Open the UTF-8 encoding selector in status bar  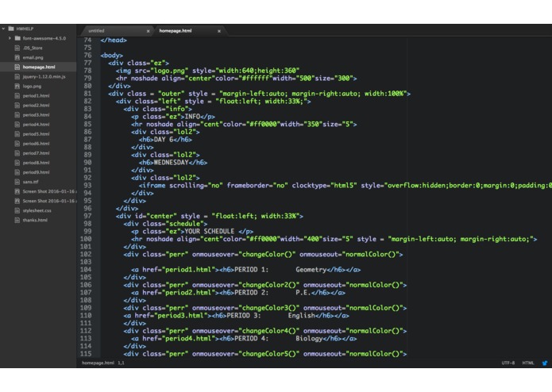(508, 363)
